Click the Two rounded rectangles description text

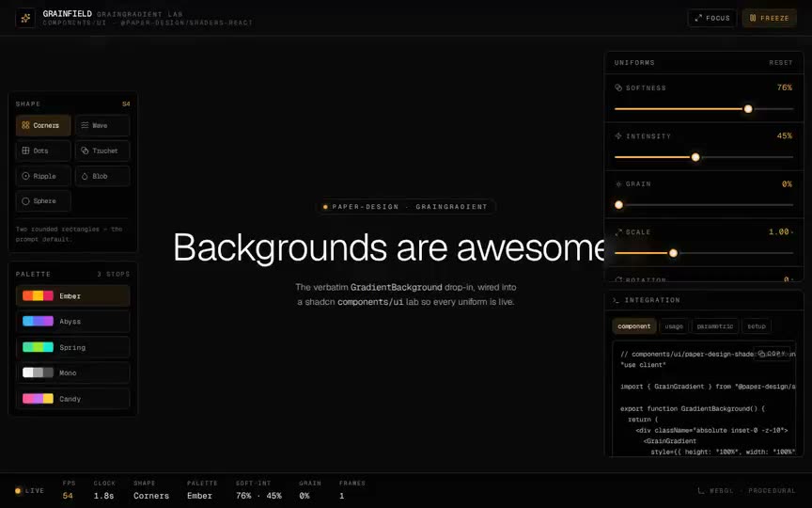click(x=69, y=234)
